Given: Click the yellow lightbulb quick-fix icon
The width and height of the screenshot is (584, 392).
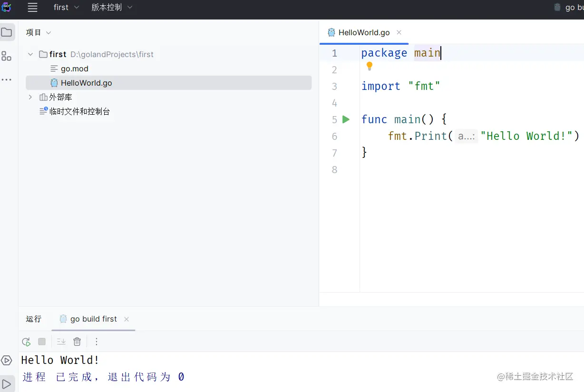Looking at the screenshot, I should (x=370, y=66).
